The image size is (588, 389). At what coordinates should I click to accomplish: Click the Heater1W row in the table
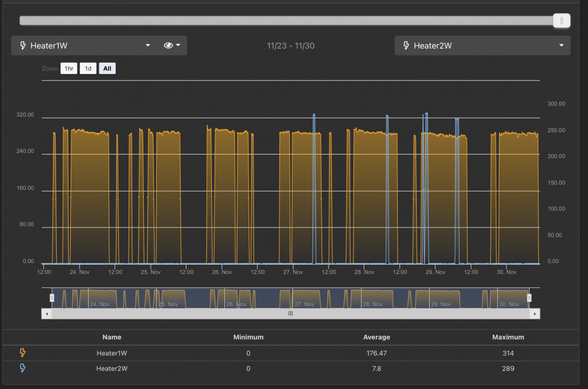(x=112, y=353)
